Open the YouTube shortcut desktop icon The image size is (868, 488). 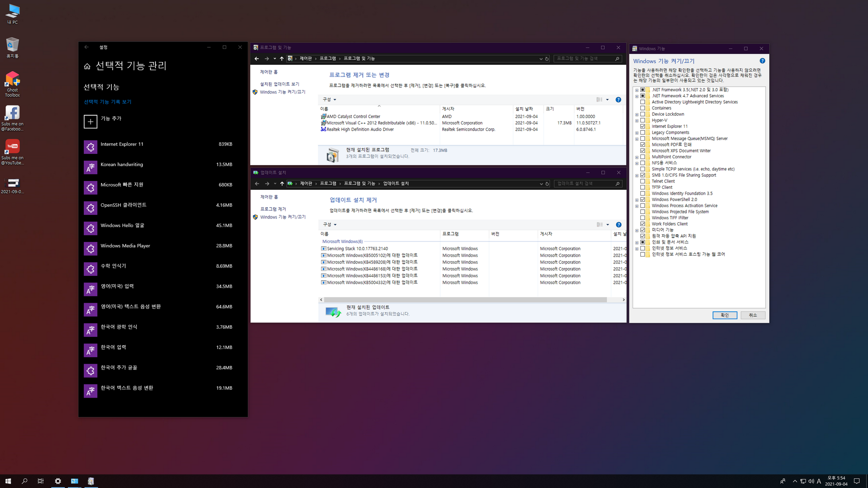pos(13,152)
